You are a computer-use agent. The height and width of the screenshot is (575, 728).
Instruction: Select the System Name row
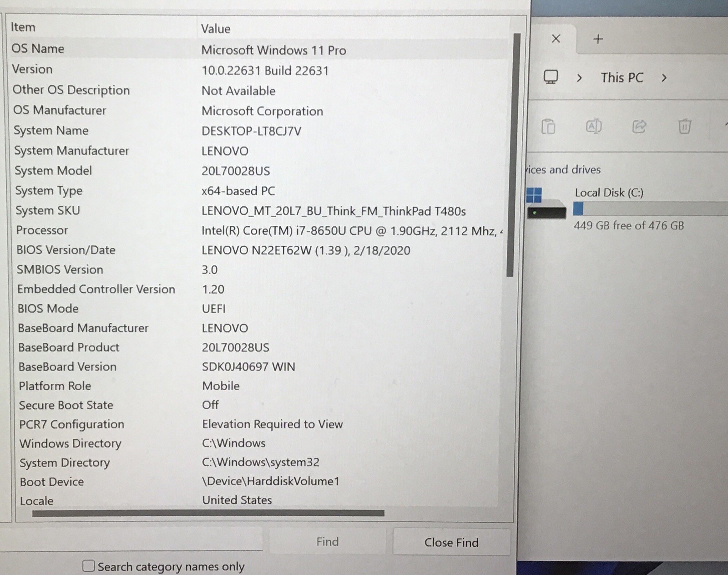258,131
